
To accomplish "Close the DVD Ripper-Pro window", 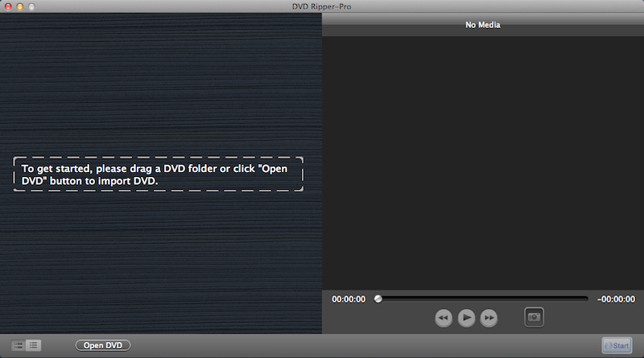I will pos(8,6).
